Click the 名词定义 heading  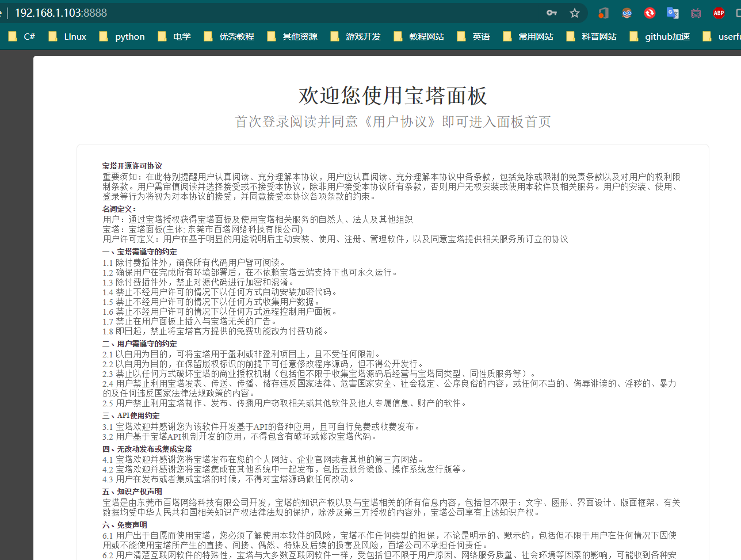pyautogui.click(x=120, y=209)
